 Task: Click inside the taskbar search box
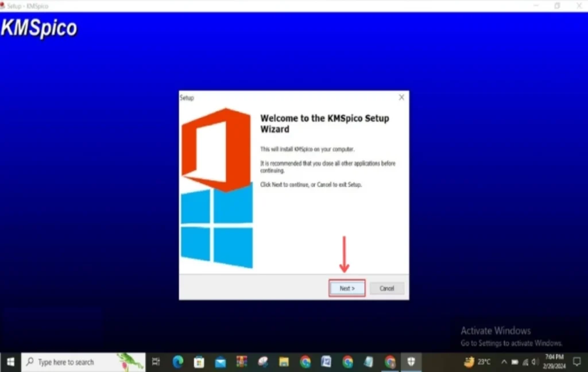point(80,362)
